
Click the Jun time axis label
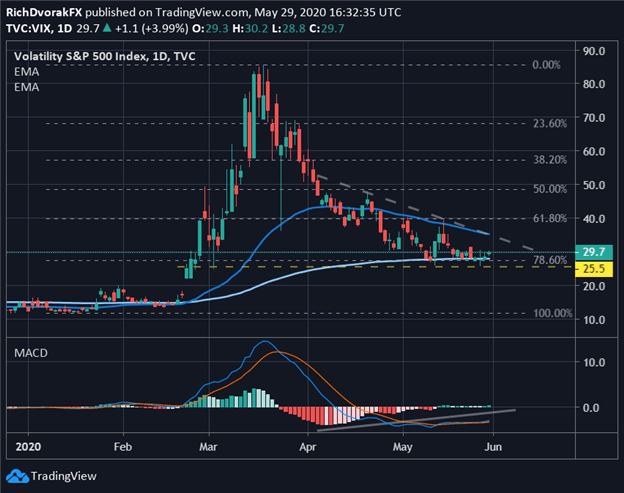tap(493, 447)
